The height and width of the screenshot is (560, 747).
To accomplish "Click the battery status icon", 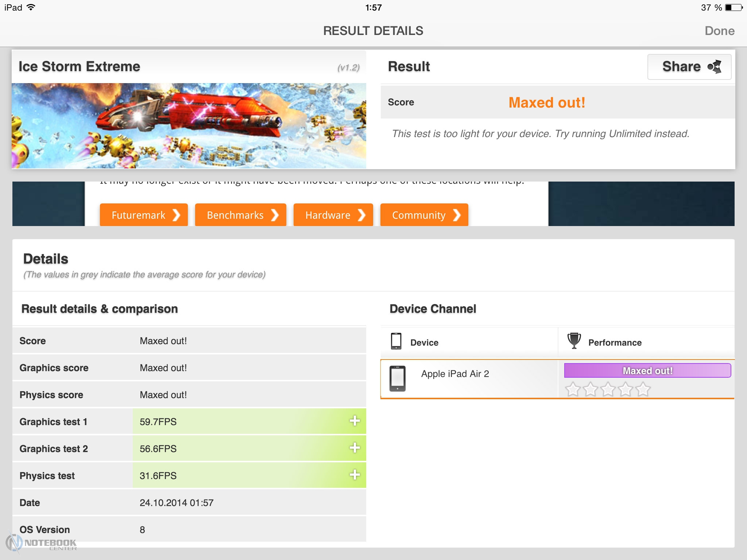I will pos(734,8).
